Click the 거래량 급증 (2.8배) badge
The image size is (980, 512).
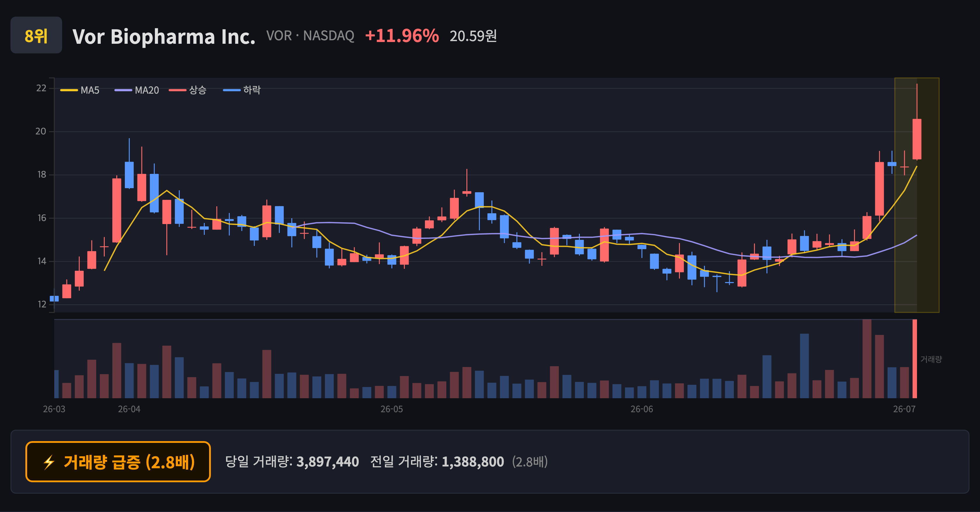118,462
